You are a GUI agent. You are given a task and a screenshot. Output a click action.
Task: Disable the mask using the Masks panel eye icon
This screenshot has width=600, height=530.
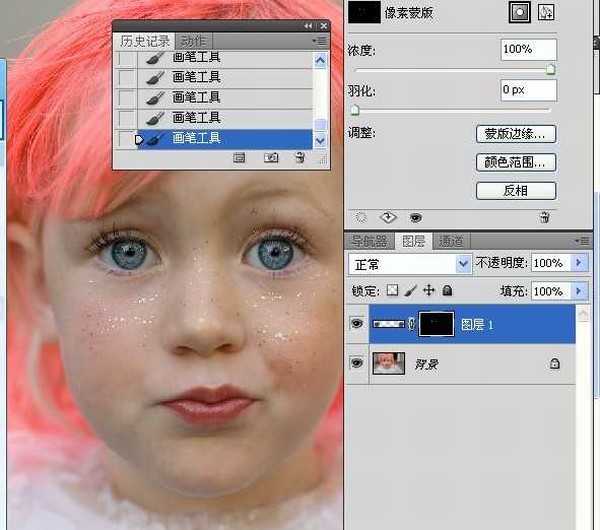[416, 218]
